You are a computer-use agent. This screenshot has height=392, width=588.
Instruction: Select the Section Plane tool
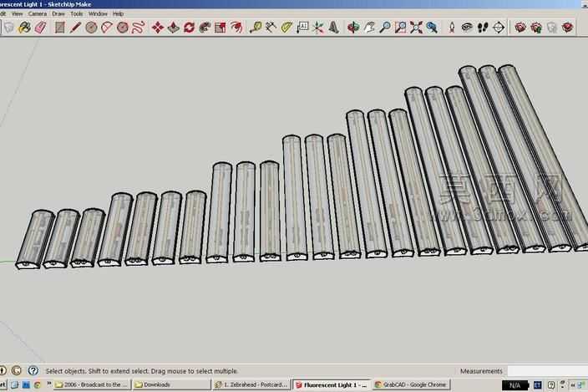[499, 28]
